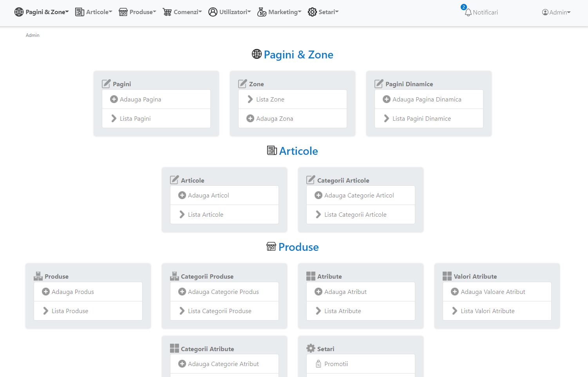The height and width of the screenshot is (377, 588).
Task: Click the Categorii Atribute card title
Action: pos(207,349)
